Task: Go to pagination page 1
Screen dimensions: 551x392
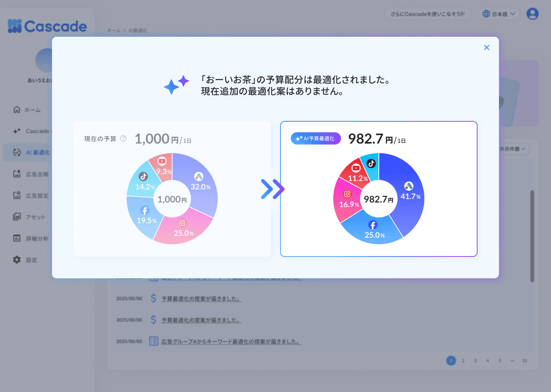Action: 451,361
